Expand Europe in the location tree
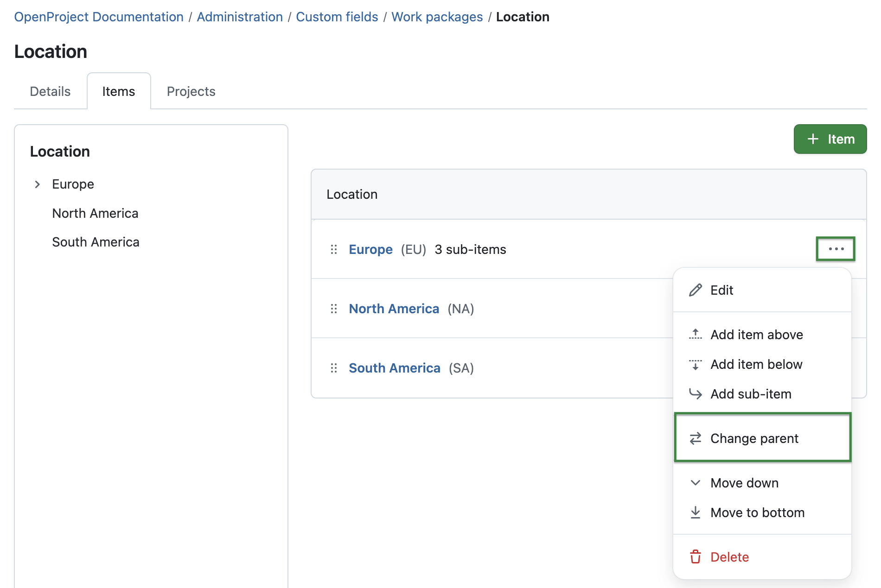This screenshot has width=881, height=588. pyautogui.click(x=37, y=184)
